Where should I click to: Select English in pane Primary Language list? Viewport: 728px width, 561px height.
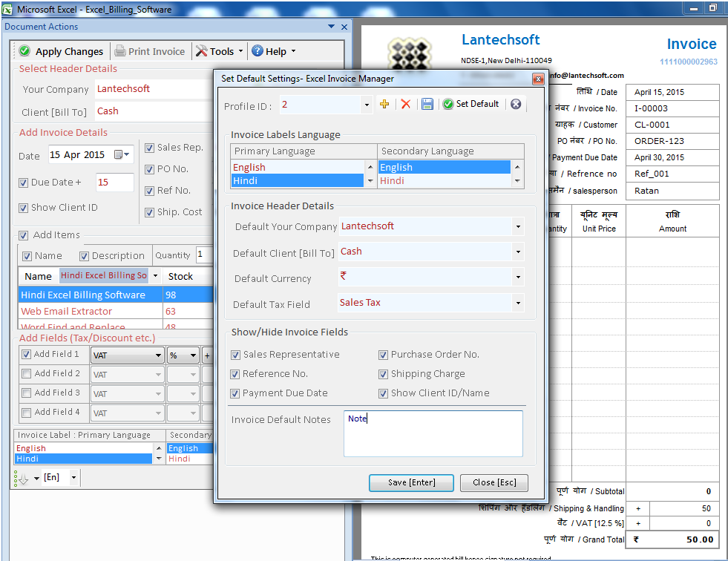(x=84, y=448)
